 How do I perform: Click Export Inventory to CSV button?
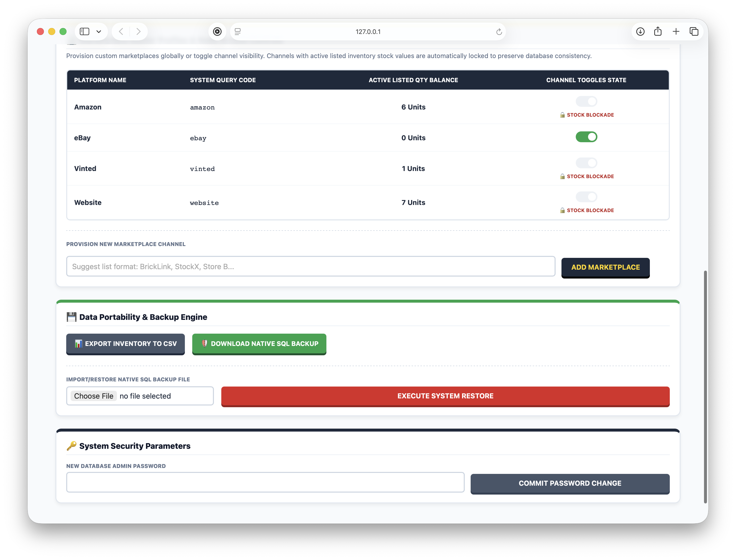click(x=125, y=344)
